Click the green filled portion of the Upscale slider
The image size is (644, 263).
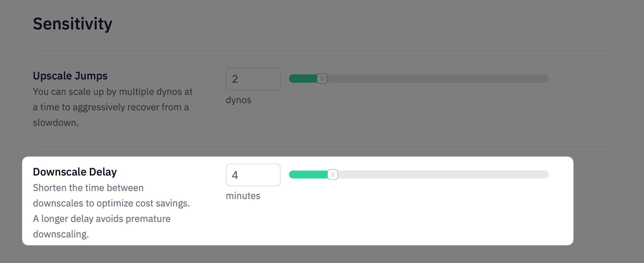point(304,79)
